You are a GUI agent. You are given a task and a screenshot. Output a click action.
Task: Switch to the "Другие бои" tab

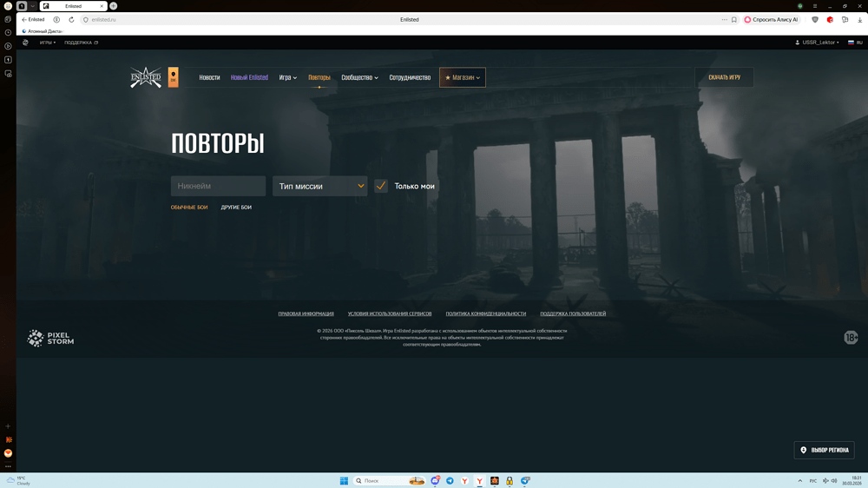[236, 208]
